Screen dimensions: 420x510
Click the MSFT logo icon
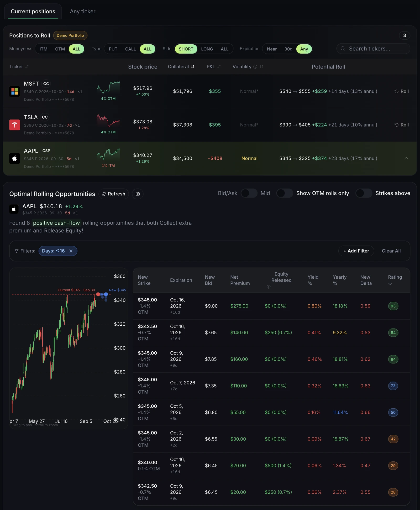[15, 91]
